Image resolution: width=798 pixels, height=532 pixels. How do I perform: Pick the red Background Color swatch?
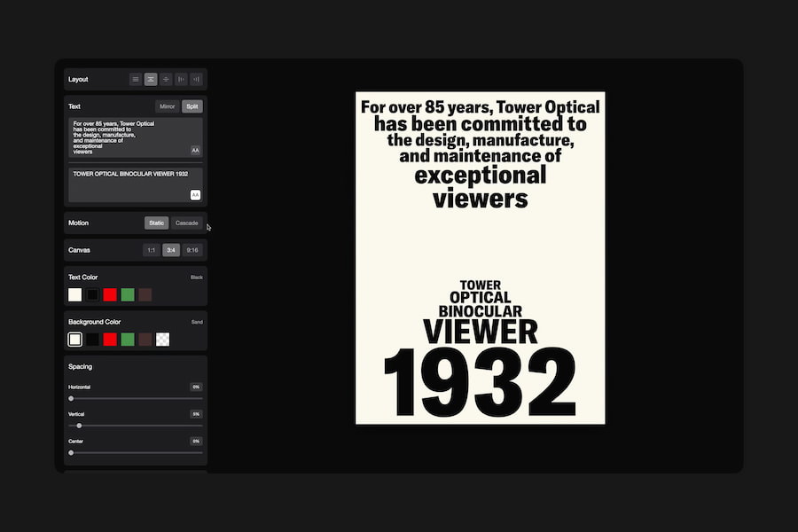(110, 340)
